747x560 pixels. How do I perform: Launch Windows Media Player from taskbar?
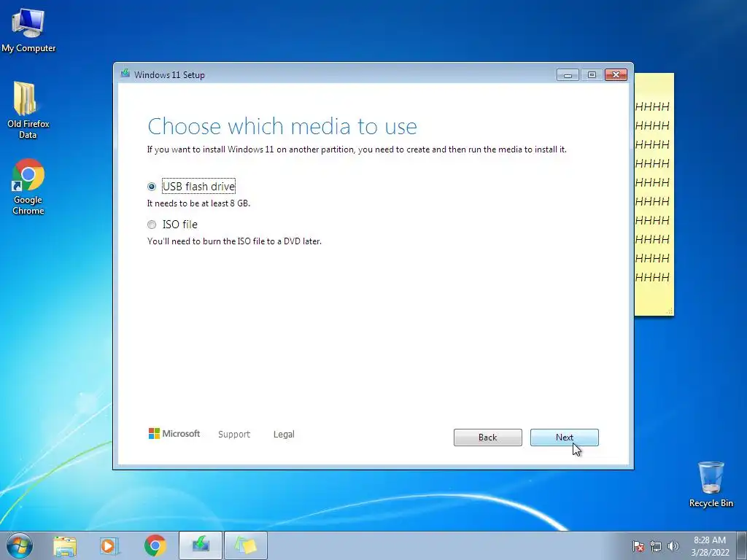109,545
